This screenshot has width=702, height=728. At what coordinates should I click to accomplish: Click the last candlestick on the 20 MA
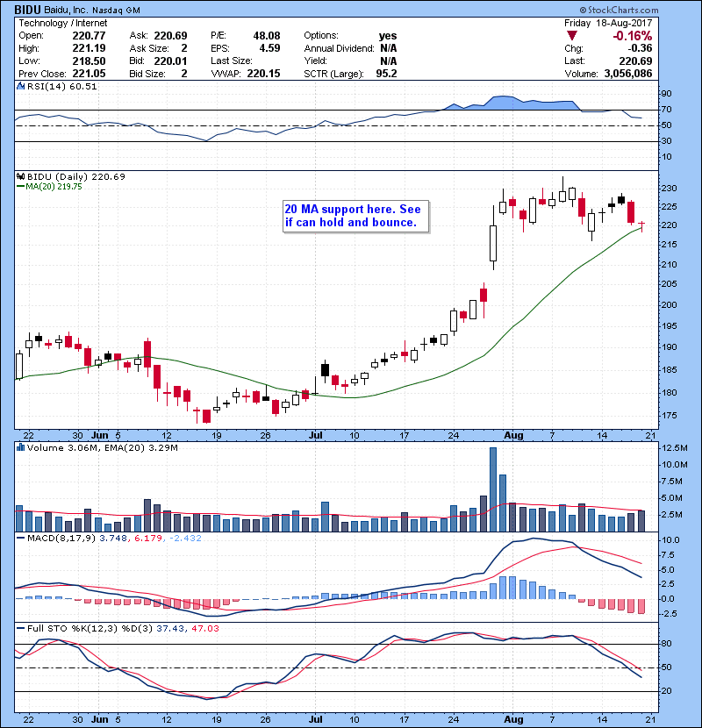641,225
